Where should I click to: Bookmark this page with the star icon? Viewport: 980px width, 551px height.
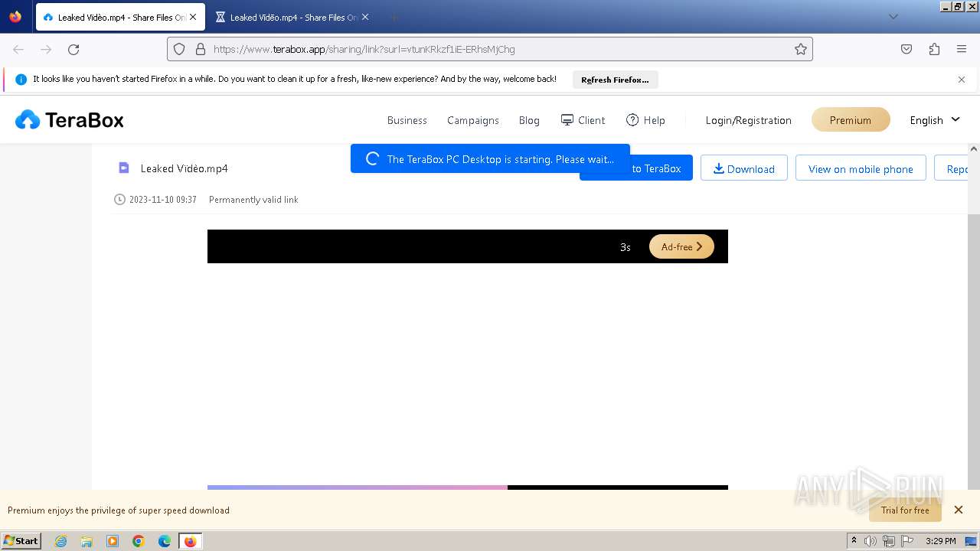point(801,49)
